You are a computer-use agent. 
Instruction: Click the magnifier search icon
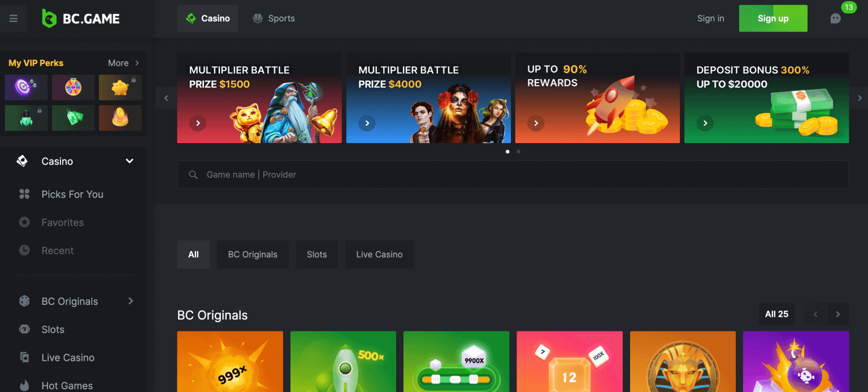pos(193,175)
